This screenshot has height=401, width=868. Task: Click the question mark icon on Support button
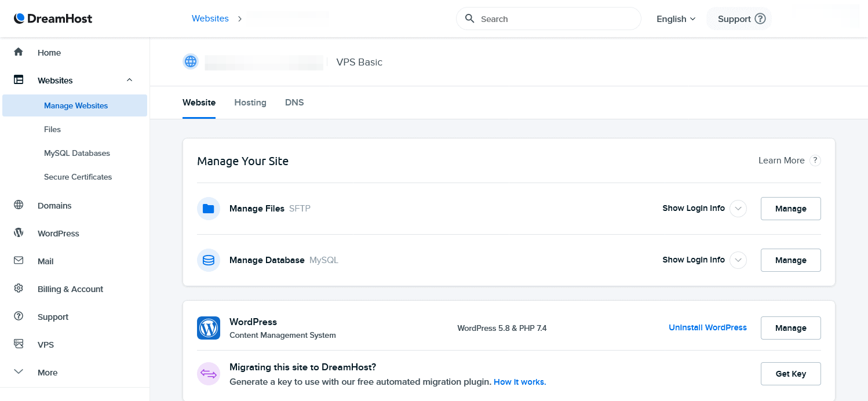[x=760, y=19]
